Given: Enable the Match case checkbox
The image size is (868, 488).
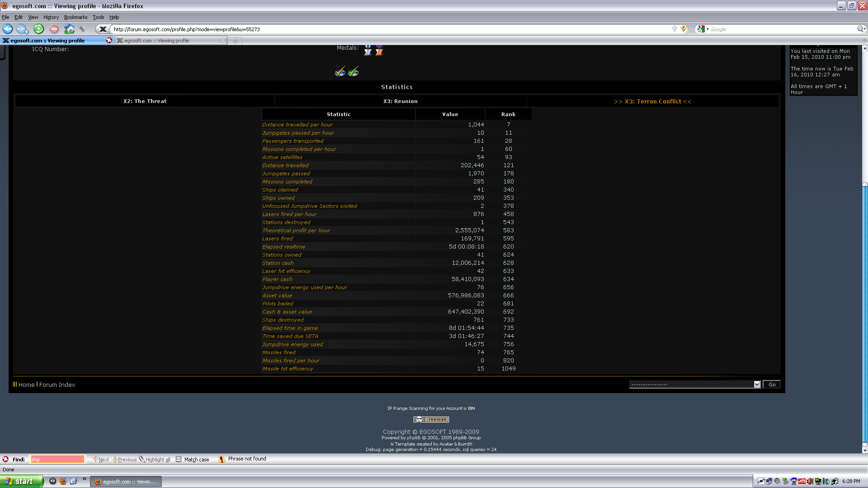Looking at the screenshot, I should 179,459.
